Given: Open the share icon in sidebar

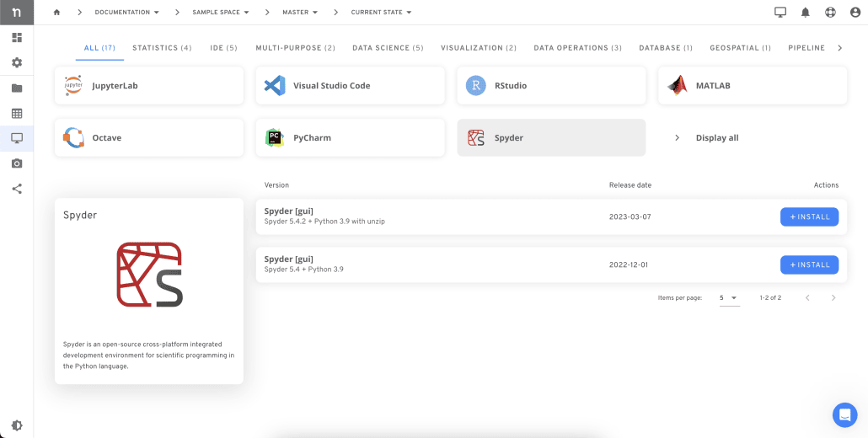Looking at the screenshot, I should click(x=17, y=189).
